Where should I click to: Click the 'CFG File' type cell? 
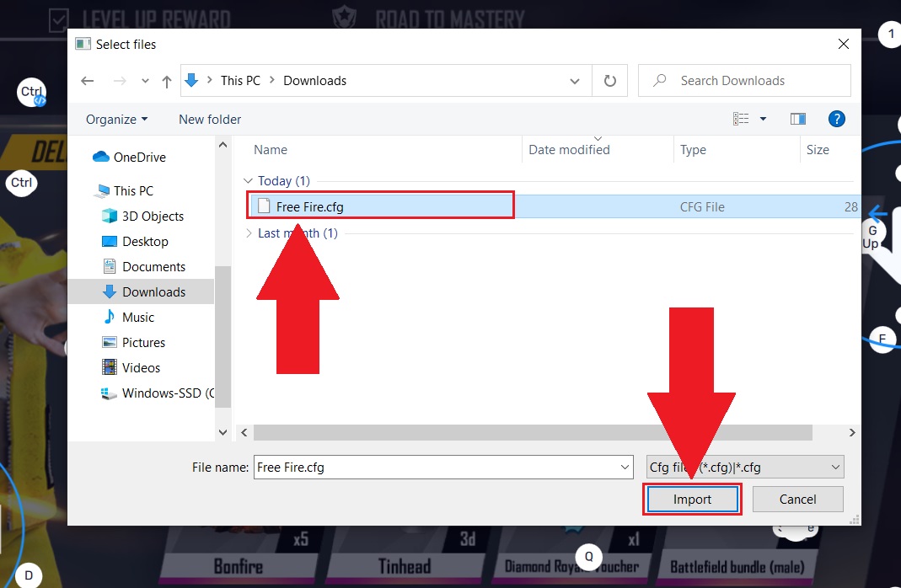pos(702,206)
